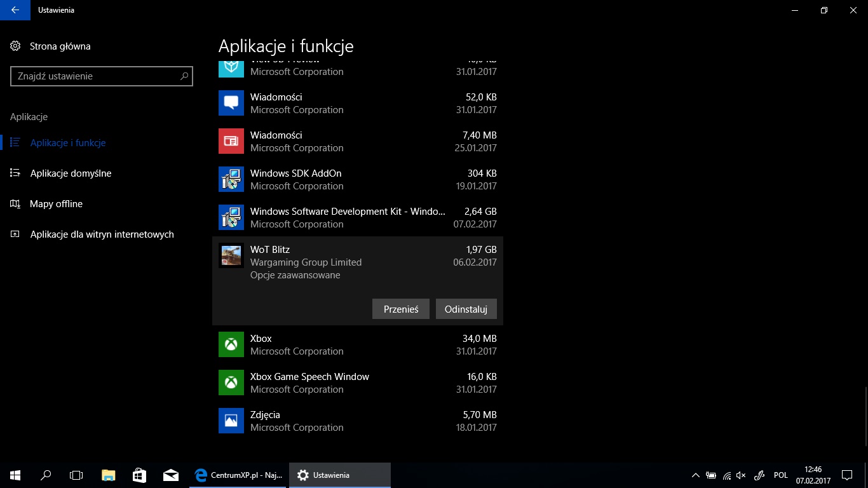Viewport: 868px width, 488px height.
Task: Click the WoT Blitz 1,97 GB size value
Action: tap(481, 250)
